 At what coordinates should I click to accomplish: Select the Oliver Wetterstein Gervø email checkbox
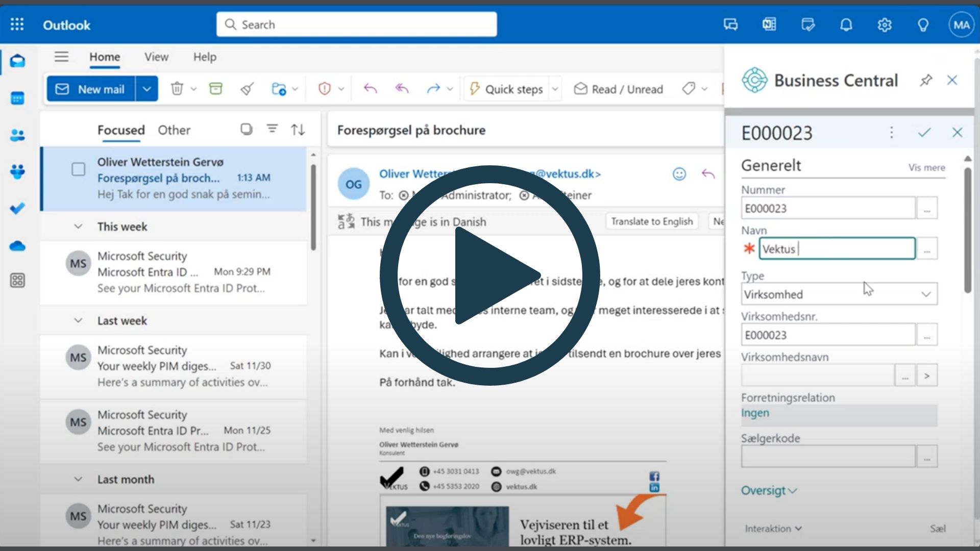pyautogui.click(x=78, y=169)
